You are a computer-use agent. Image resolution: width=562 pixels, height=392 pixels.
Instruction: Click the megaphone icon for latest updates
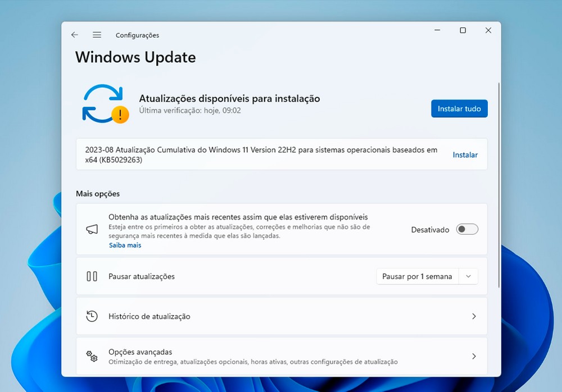(92, 230)
